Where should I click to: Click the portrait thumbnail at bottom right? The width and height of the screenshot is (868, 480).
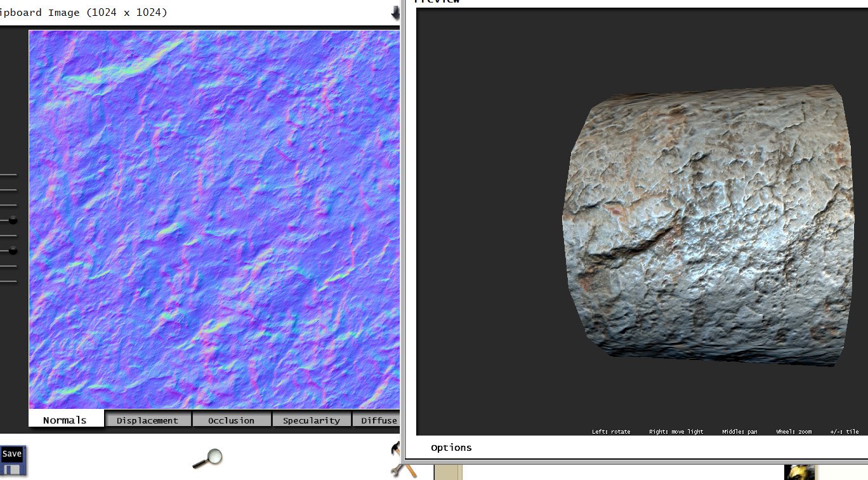pyautogui.click(x=799, y=473)
